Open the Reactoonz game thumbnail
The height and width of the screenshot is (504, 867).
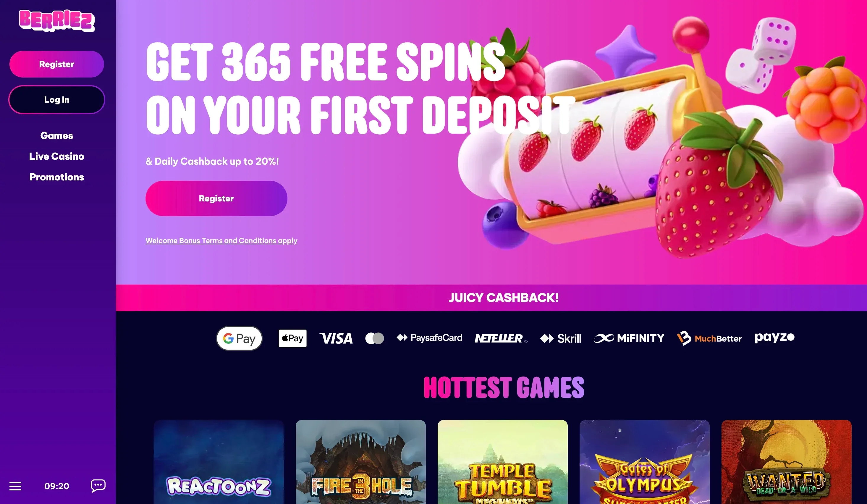pos(219,462)
